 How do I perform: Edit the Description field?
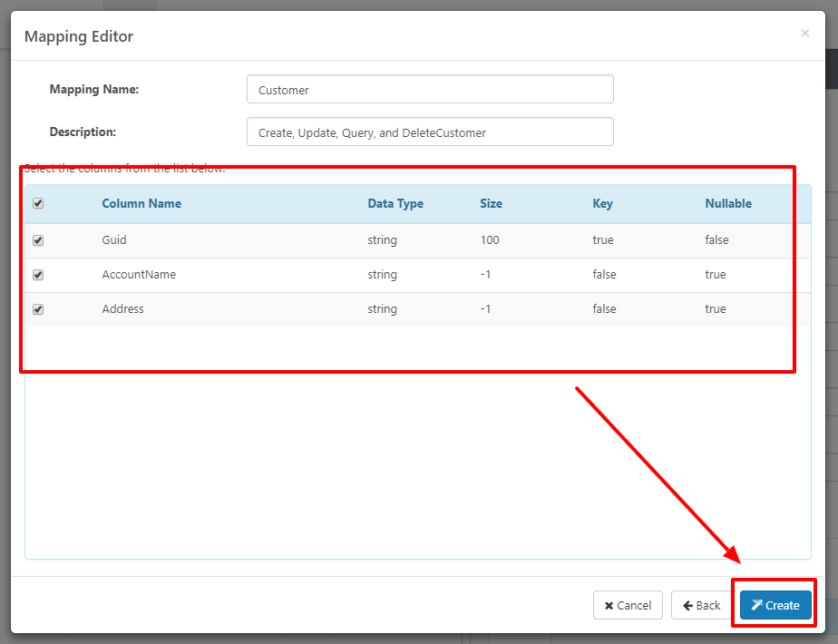(430, 132)
